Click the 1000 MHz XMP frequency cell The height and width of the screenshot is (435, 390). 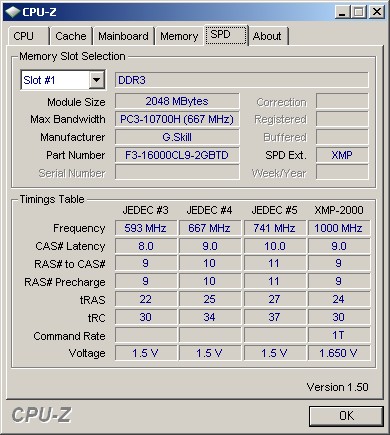(x=339, y=228)
